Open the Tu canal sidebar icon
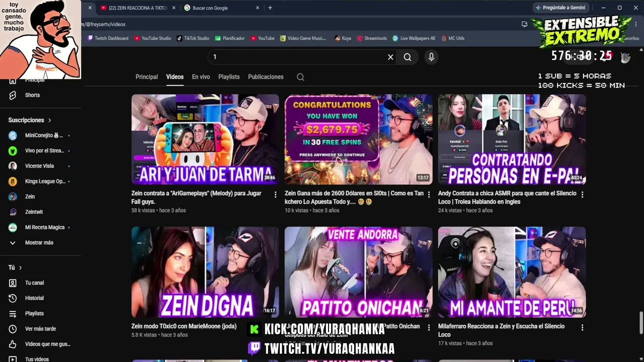Viewport: 644px width, 362px height. pos(13,283)
